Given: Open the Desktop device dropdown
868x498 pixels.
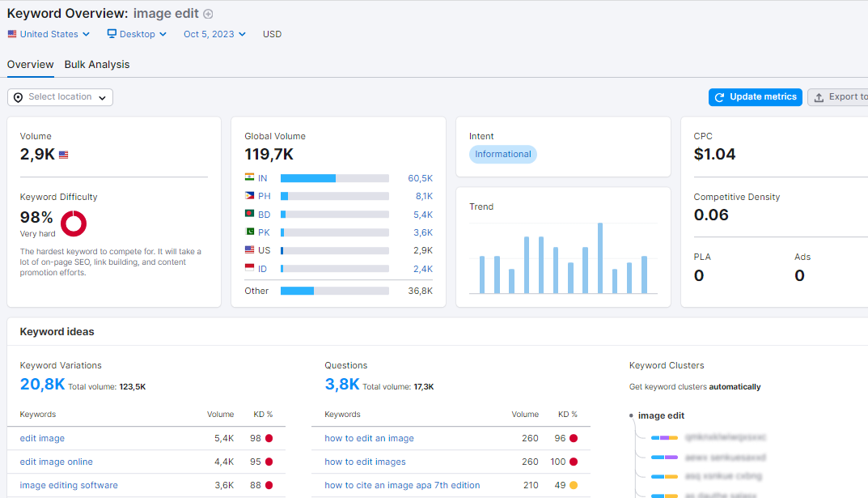Looking at the screenshot, I should pyautogui.click(x=137, y=34).
